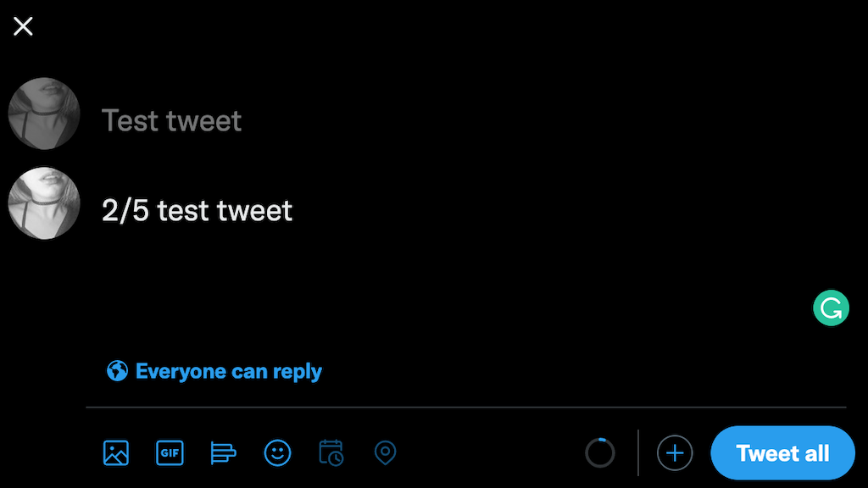The height and width of the screenshot is (488, 868).
Task: Click the vertical separator before plus button
Action: pyautogui.click(x=638, y=453)
